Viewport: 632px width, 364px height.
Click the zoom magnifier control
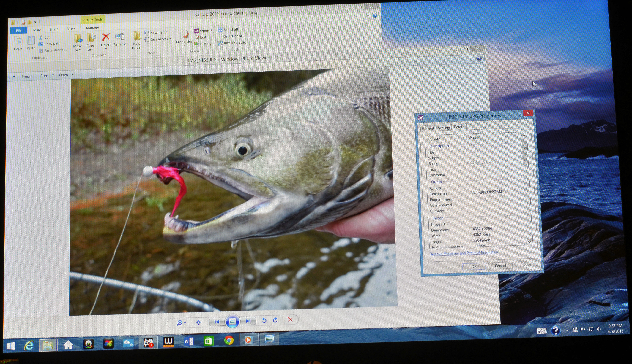(181, 323)
